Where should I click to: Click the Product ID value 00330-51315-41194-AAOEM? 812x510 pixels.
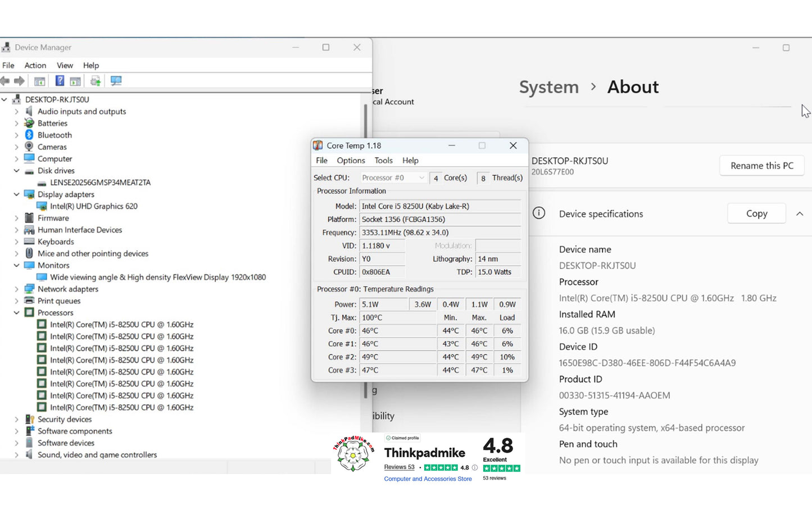coord(614,395)
